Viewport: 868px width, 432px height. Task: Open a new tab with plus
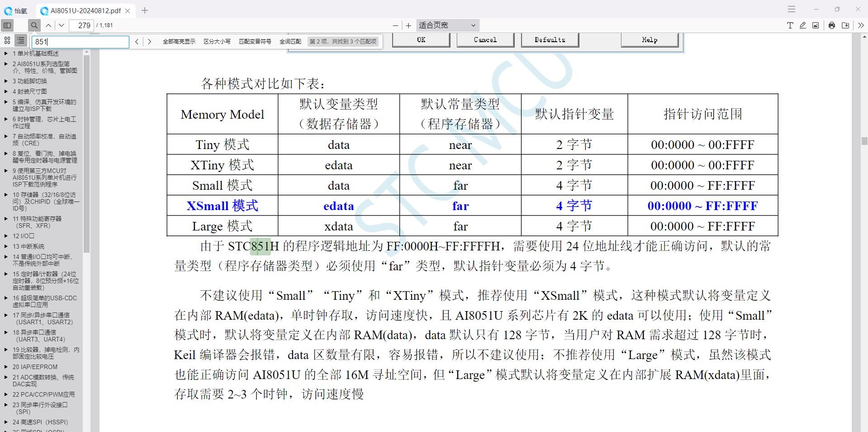[145, 10]
